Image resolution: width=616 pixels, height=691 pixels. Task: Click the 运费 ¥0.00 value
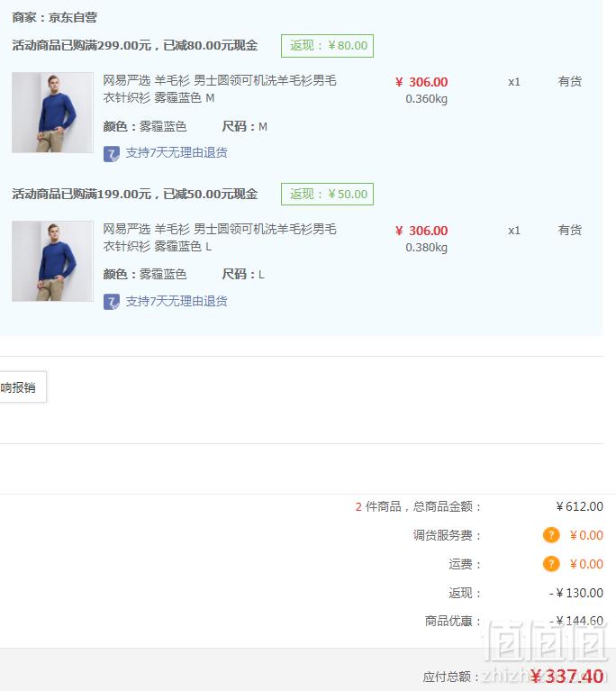click(586, 564)
